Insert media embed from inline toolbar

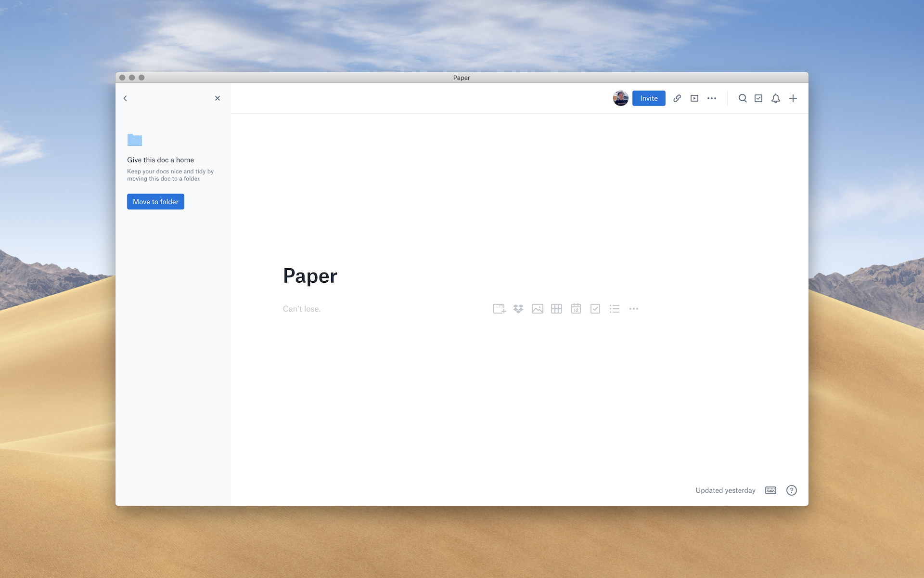coord(499,309)
